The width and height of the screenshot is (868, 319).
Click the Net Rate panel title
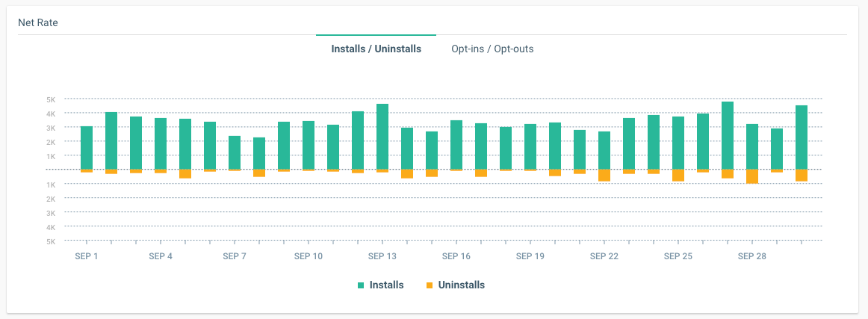38,23
